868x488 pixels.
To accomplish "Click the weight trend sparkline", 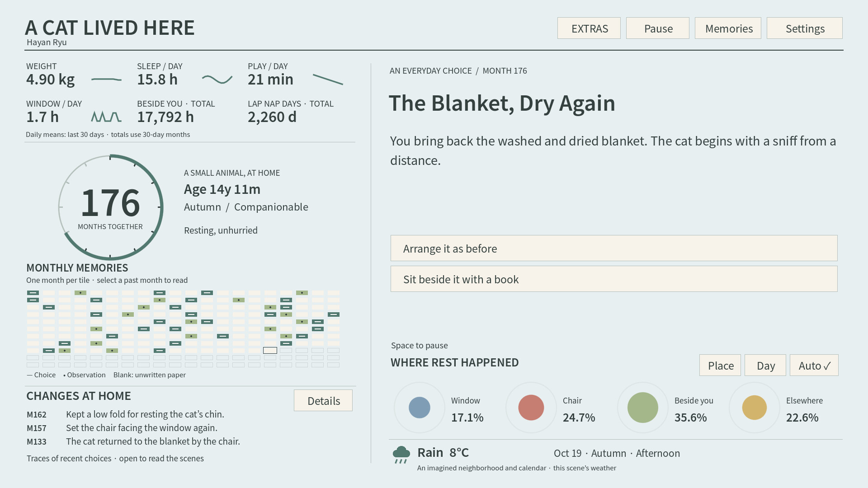I will coord(106,80).
